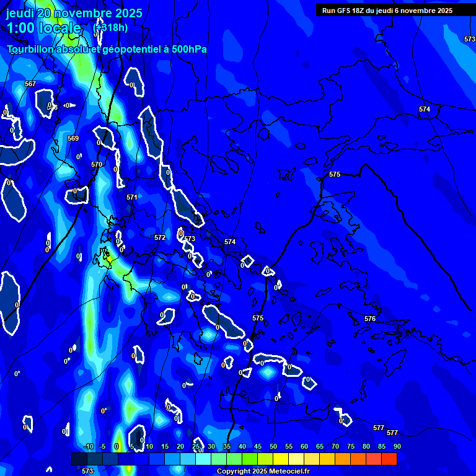Click the '90' value on the legend
The height and width of the screenshot is (476, 476).
coord(397,447)
